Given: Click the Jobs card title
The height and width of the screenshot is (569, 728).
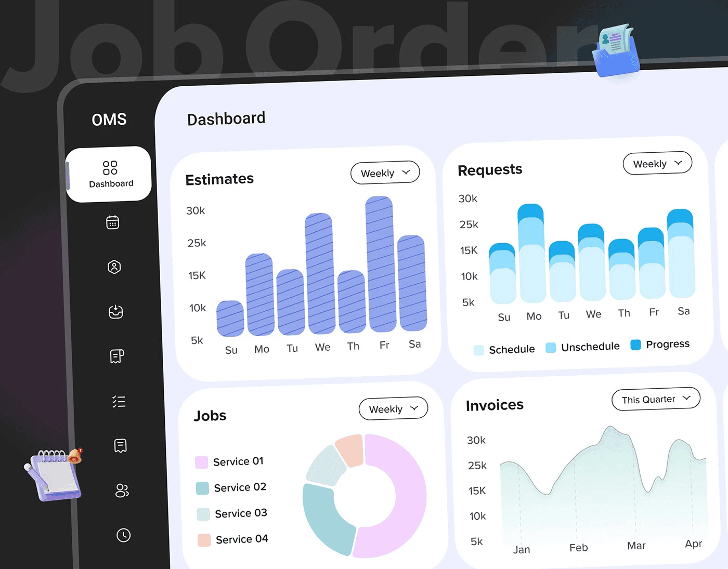Looking at the screenshot, I should [210, 416].
